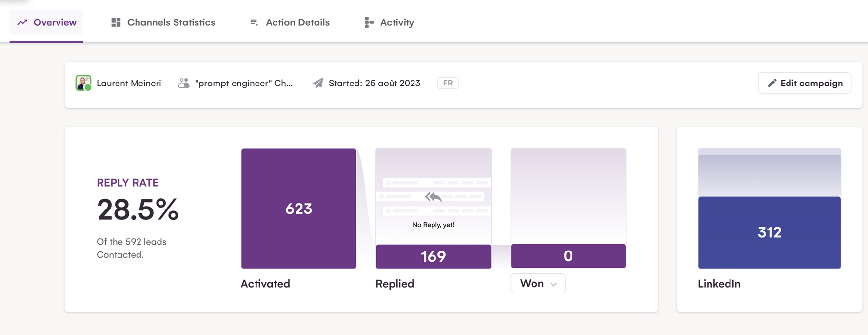The image size is (868, 335).
Task: Click the Replied 169 bar
Action: coord(433,256)
